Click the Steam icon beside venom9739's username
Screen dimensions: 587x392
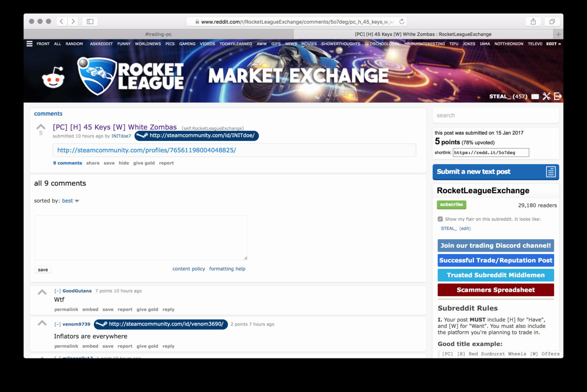click(101, 324)
